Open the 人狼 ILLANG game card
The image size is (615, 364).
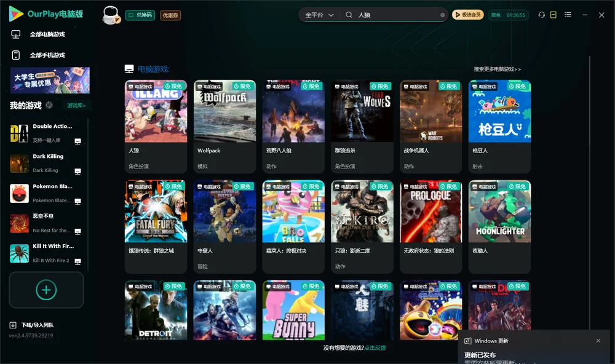[x=156, y=126]
